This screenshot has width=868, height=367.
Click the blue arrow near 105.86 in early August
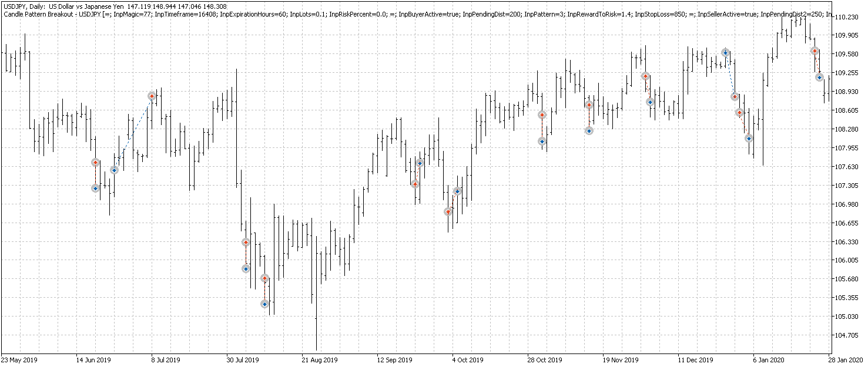[x=246, y=268]
